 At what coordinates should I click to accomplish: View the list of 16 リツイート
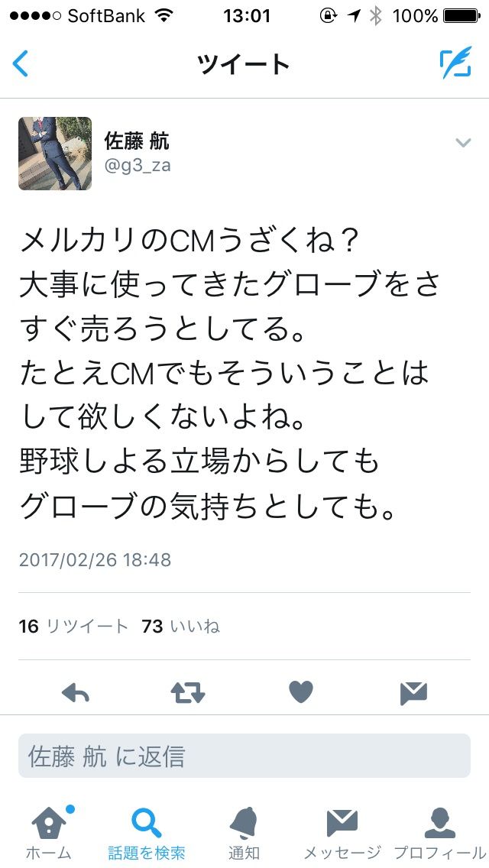point(73,626)
